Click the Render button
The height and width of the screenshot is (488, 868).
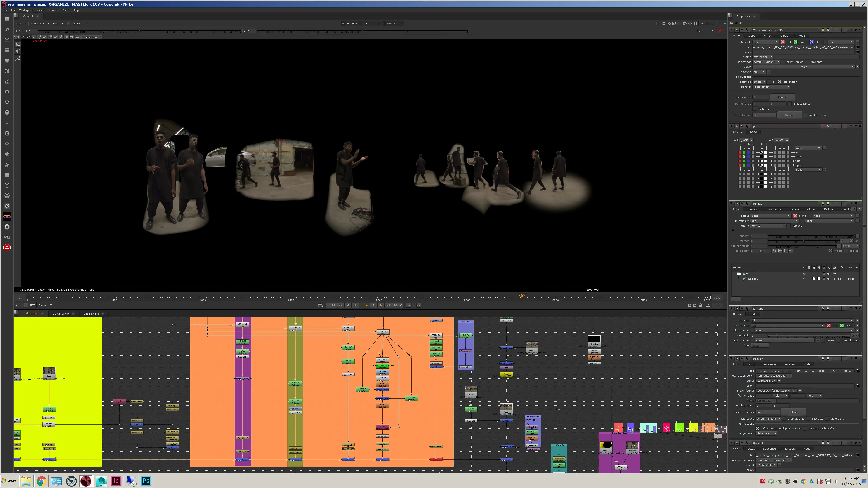tap(782, 97)
